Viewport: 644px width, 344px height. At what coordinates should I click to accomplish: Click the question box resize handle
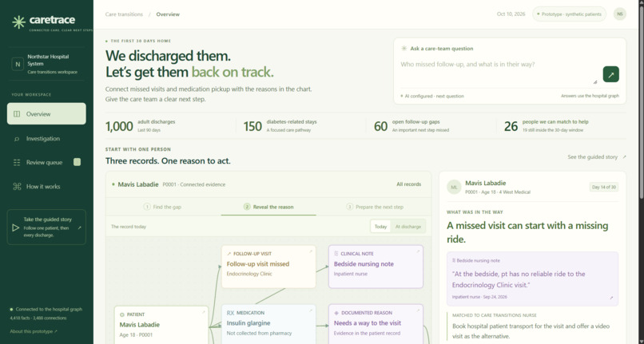point(595,82)
